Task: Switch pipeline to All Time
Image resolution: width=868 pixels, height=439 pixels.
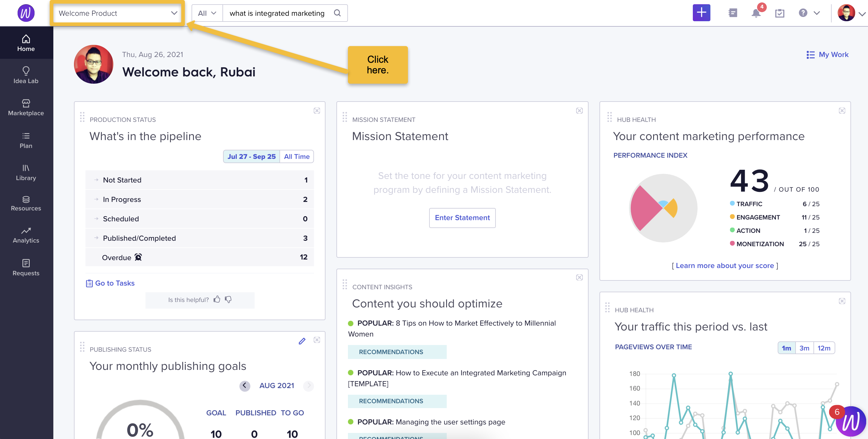Action: [296, 156]
